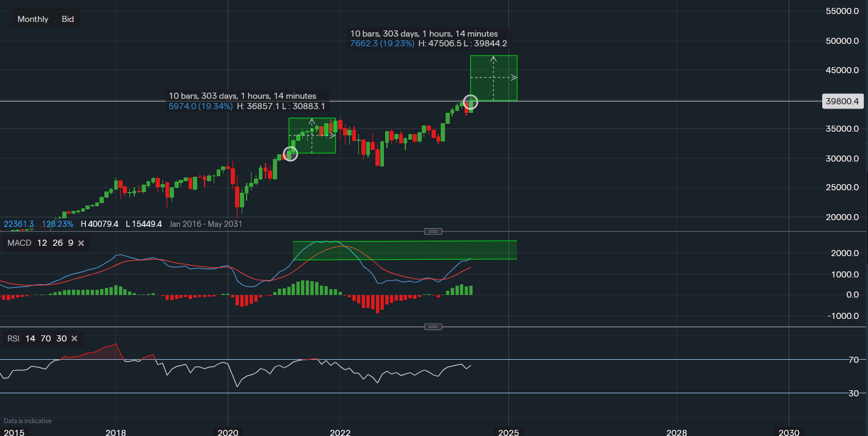Screen dimensions: 868x436
Task: Click the RSI overbought level 70 to edit it
Action: [x=47, y=338]
